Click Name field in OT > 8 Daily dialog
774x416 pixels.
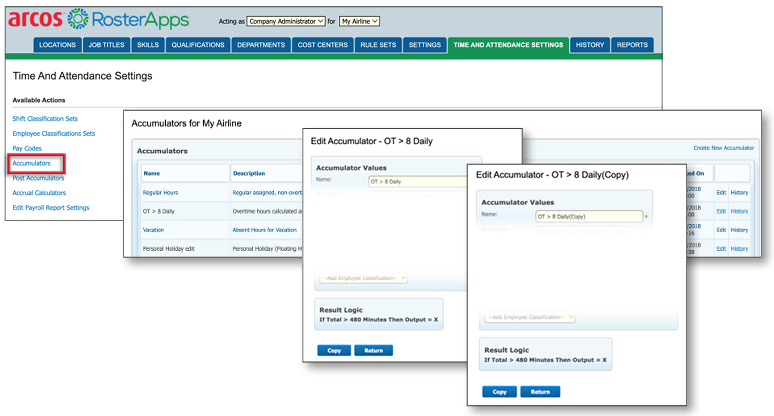tap(418, 182)
